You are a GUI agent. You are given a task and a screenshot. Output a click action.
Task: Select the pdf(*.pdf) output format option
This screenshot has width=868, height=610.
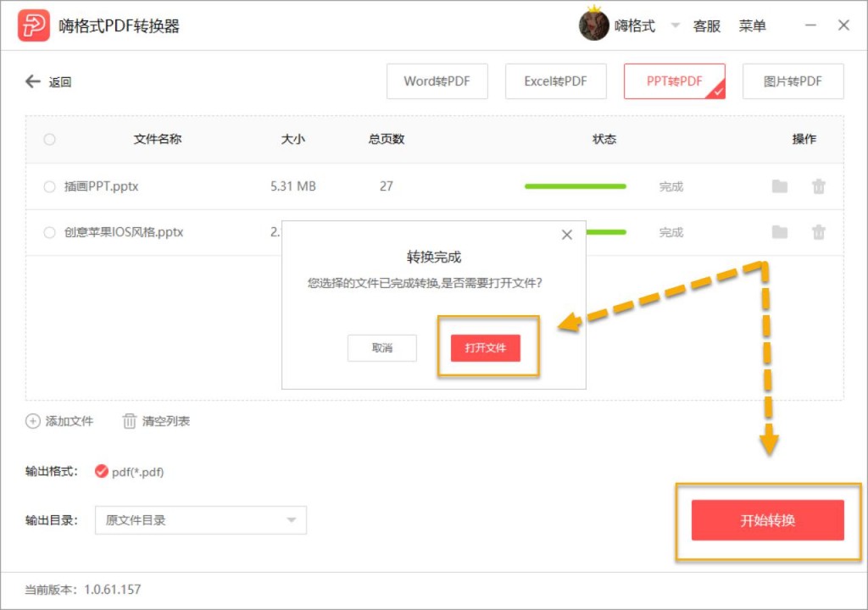102,472
